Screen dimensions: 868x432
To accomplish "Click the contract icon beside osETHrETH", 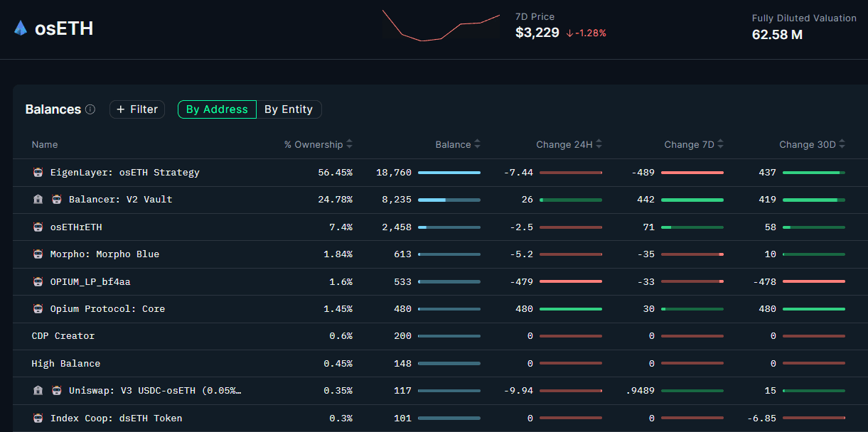I will click(38, 227).
